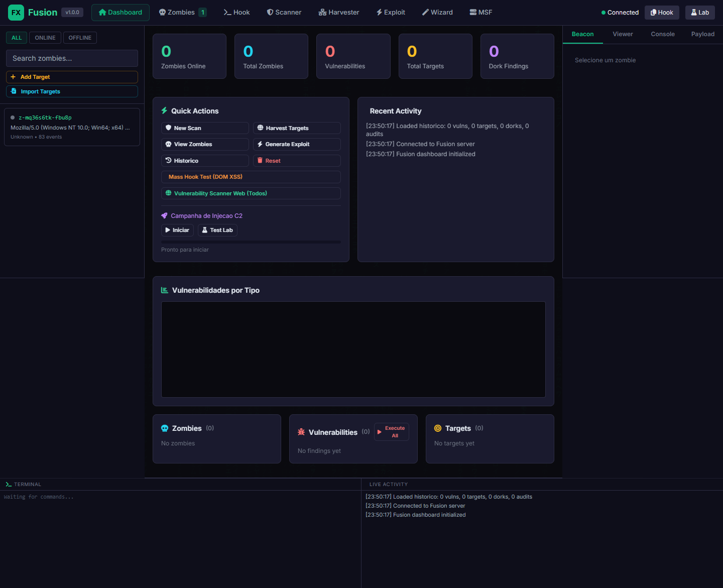Filter zombies by ALL
723x588 pixels.
pos(17,38)
